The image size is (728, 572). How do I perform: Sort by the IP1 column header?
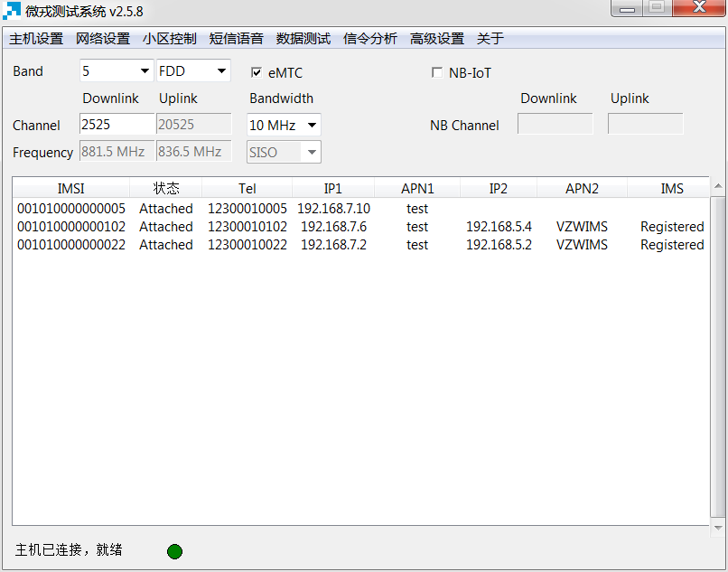click(x=333, y=188)
